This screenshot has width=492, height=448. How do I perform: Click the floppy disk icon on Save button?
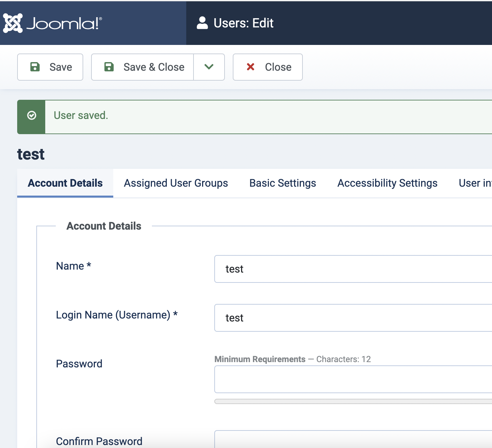[x=35, y=67]
